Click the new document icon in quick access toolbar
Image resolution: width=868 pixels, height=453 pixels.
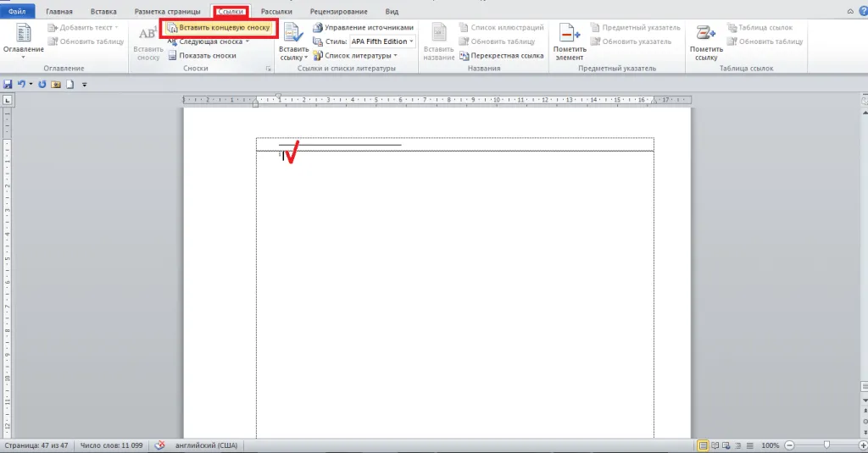pyautogui.click(x=70, y=85)
